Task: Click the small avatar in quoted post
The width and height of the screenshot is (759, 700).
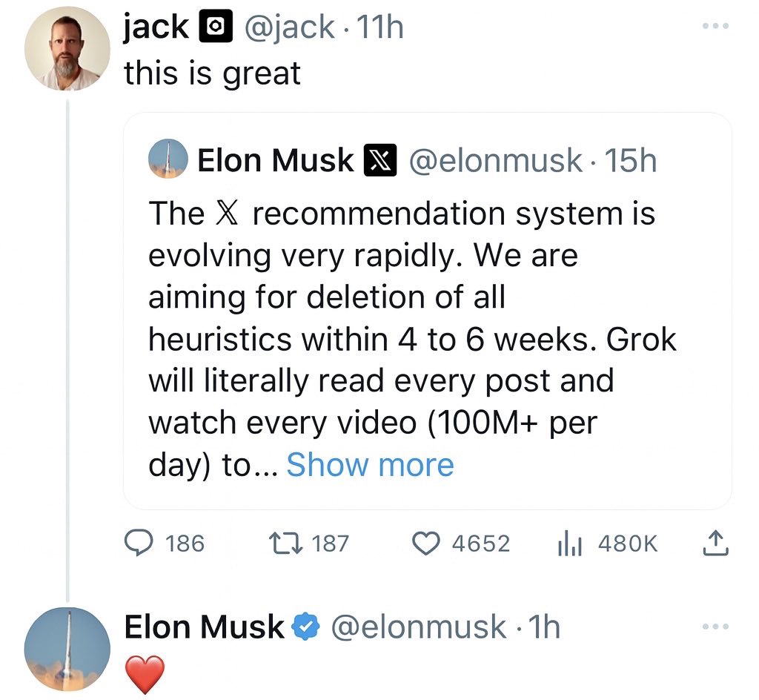Action: [168, 160]
